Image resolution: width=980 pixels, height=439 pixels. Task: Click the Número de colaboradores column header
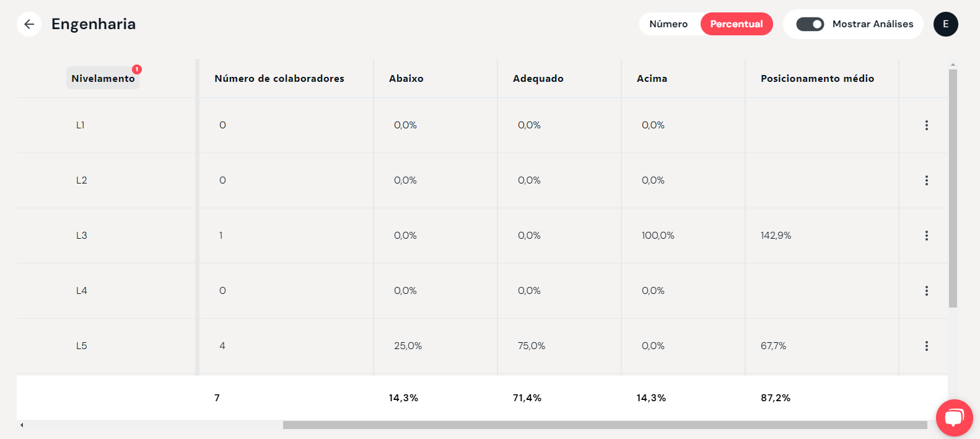[x=279, y=79]
